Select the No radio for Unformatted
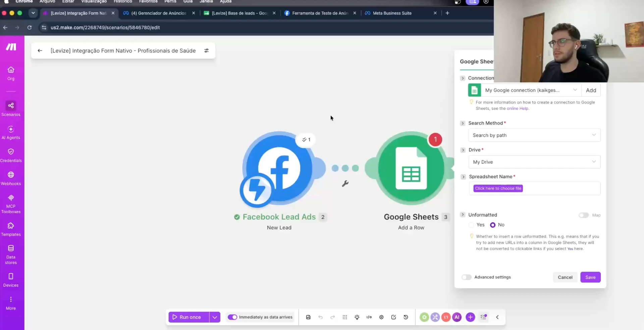Image resolution: width=644 pixels, height=330 pixels. pos(493,225)
